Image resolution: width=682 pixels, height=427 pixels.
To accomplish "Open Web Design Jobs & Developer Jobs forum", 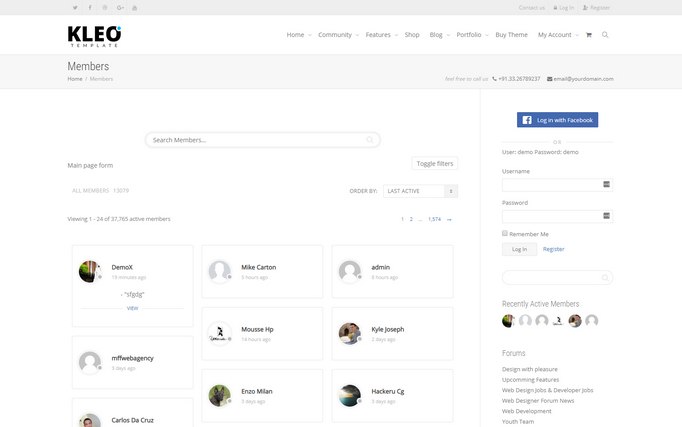I will [x=548, y=390].
